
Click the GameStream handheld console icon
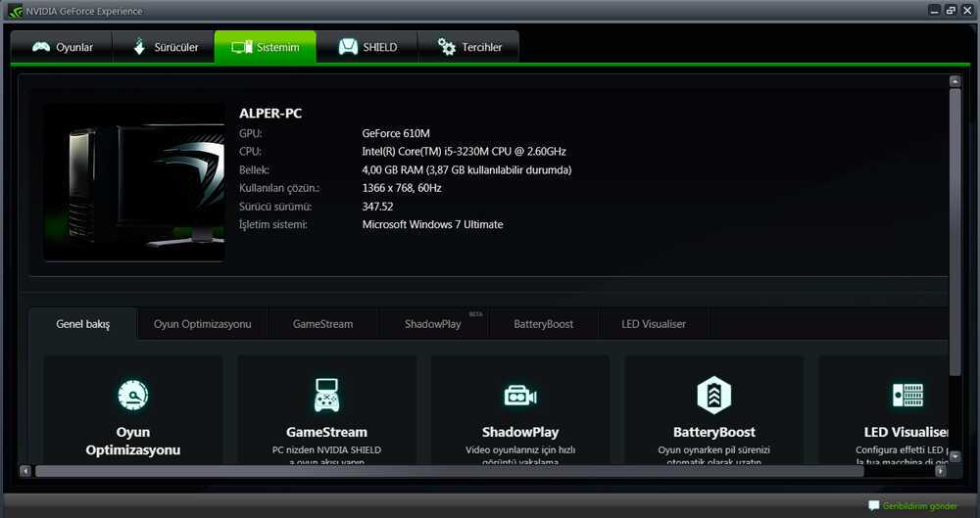click(326, 395)
